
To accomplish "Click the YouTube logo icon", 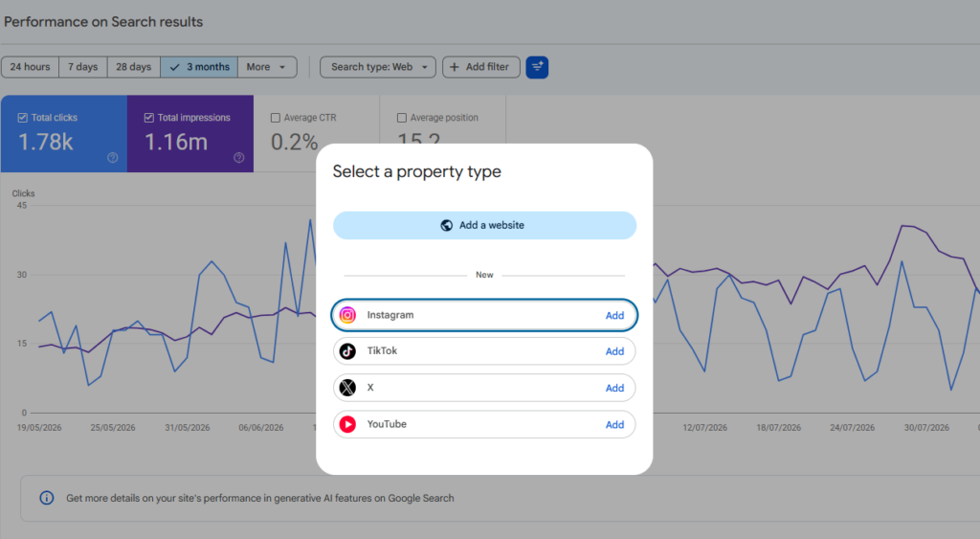I will [x=347, y=424].
